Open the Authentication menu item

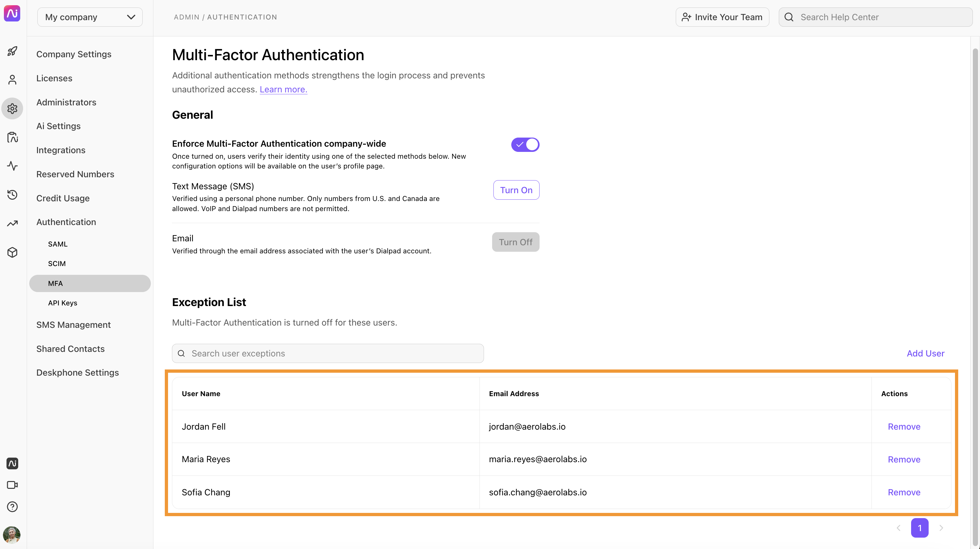(66, 221)
